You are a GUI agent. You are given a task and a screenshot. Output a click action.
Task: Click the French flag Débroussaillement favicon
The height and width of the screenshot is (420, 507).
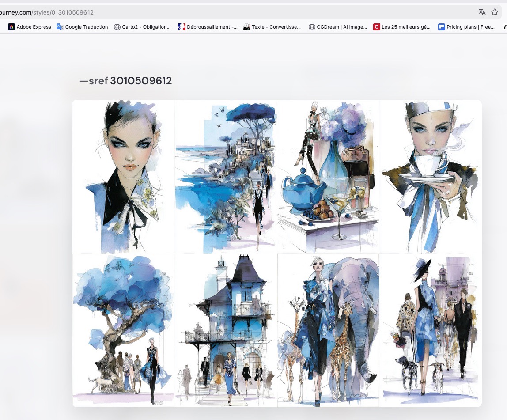pyautogui.click(x=182, y=27)
